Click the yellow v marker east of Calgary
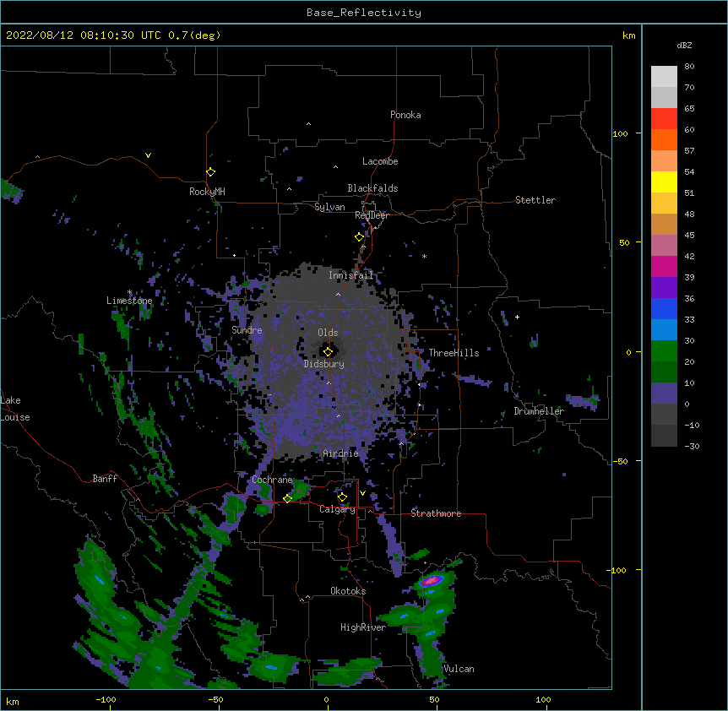Image resolution: width=728 pixels, height=711 pixels. (x=362, y=493)
